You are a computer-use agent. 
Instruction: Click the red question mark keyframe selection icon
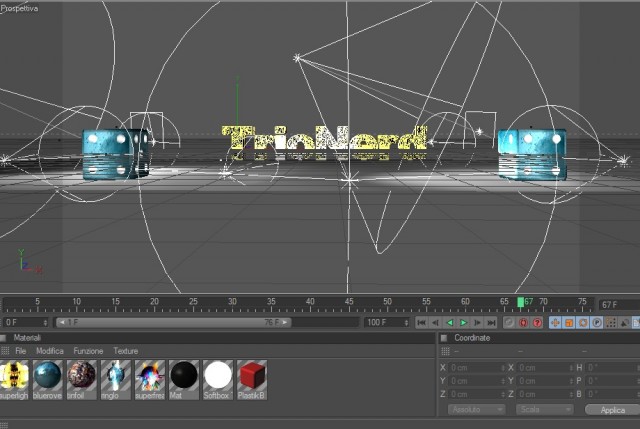tap(537, 323)
